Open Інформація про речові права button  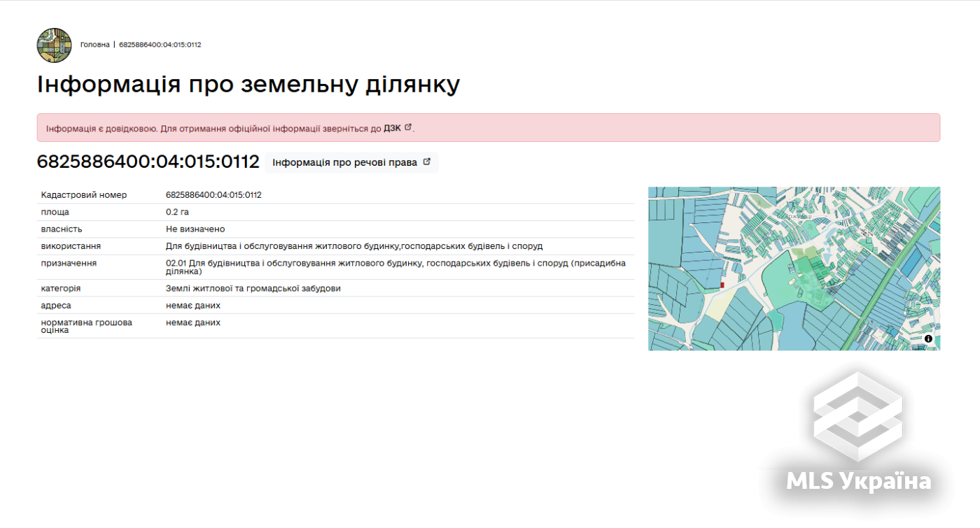pyautogui.click(x=351, y=162)
